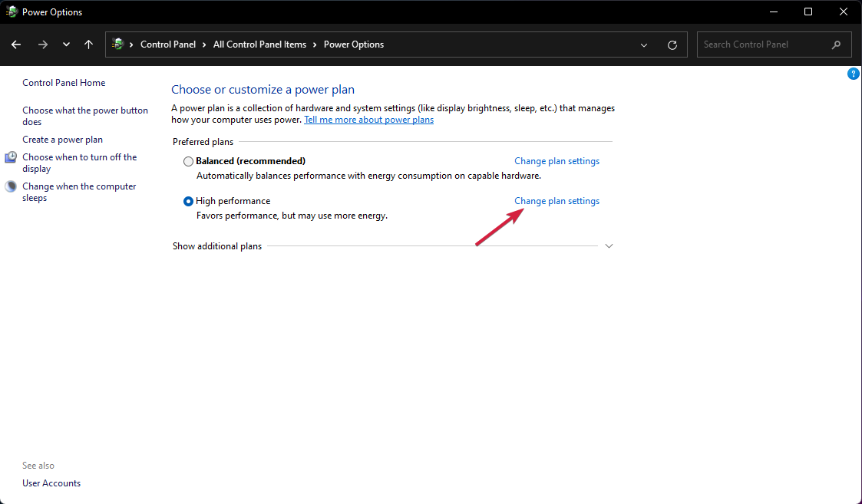
Task: Click the address bar Control Panel icon
Action: click(118, 44)
